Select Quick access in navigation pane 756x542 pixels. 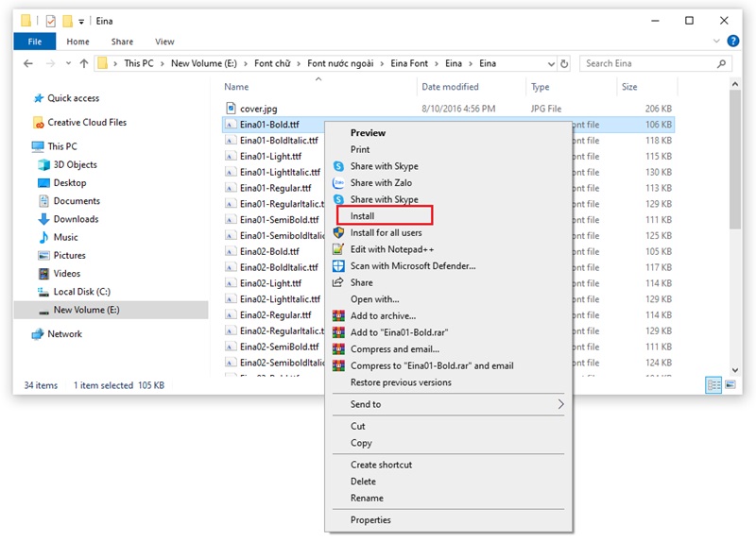tap(74, 98)
